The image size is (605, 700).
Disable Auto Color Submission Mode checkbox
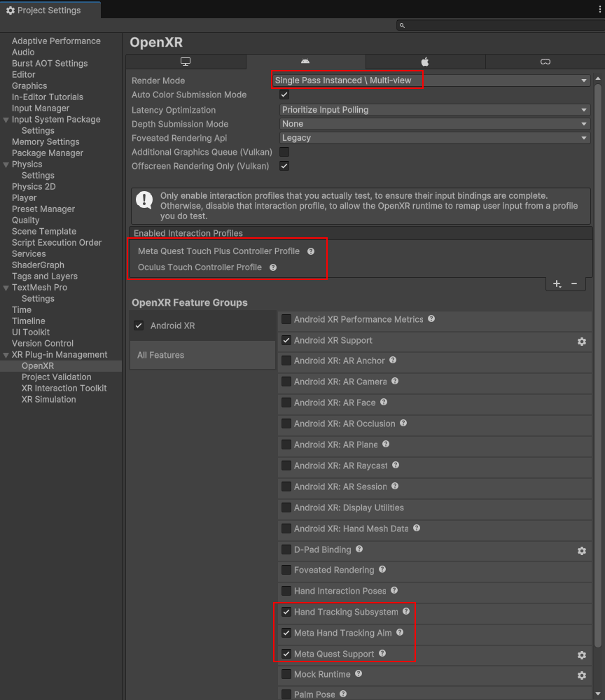(284, 95)
